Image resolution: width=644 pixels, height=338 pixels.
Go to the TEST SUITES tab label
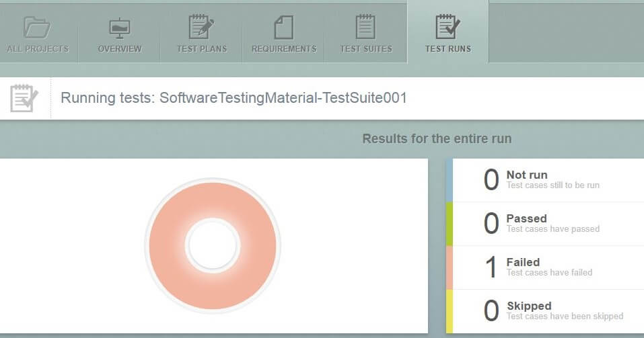[x=366, y=49]
